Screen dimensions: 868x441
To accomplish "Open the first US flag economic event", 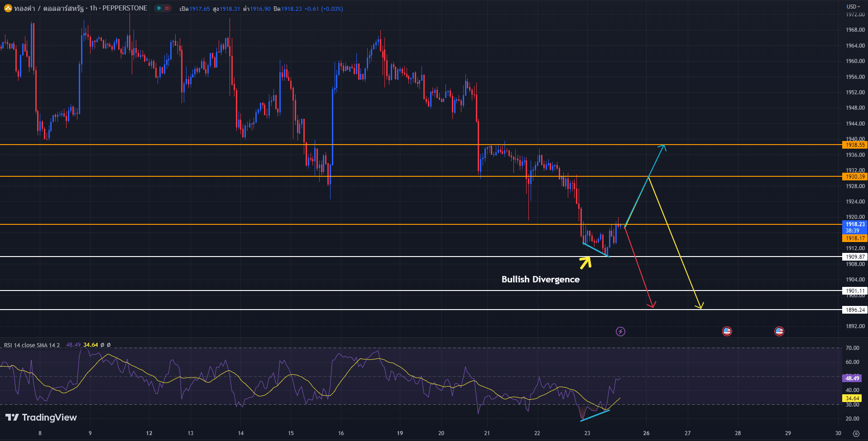I will [727, 331].
